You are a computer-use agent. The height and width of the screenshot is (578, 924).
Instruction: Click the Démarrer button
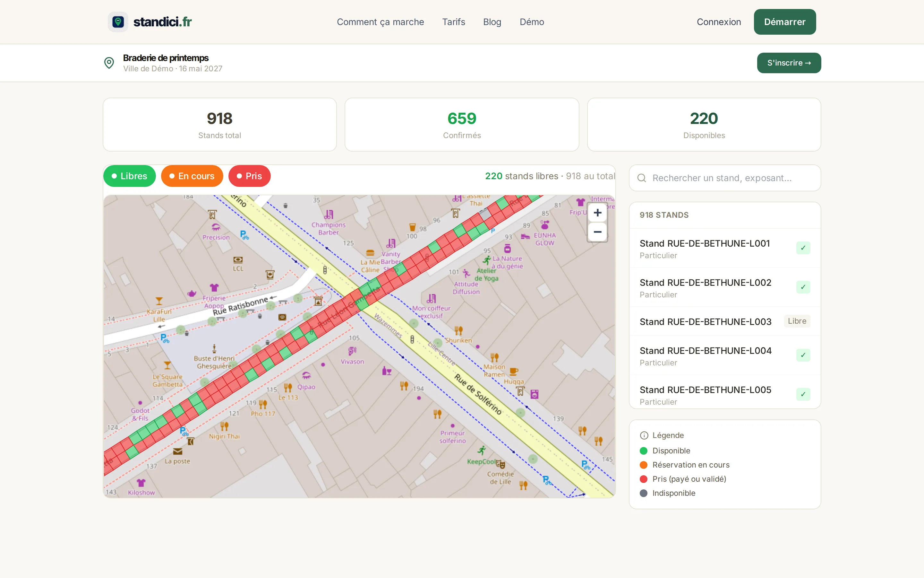(x=785, y=22)
